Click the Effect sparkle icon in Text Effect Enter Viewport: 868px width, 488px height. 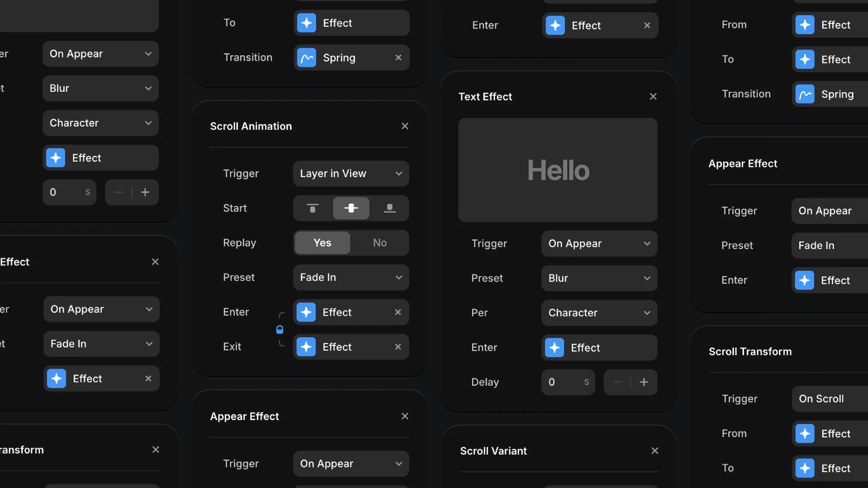point(555,347)
